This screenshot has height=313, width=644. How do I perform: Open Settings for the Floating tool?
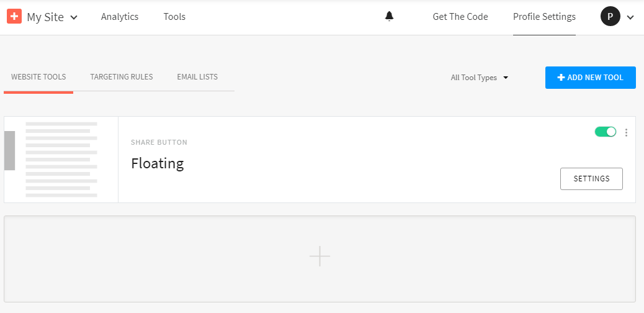pos(591,178)
